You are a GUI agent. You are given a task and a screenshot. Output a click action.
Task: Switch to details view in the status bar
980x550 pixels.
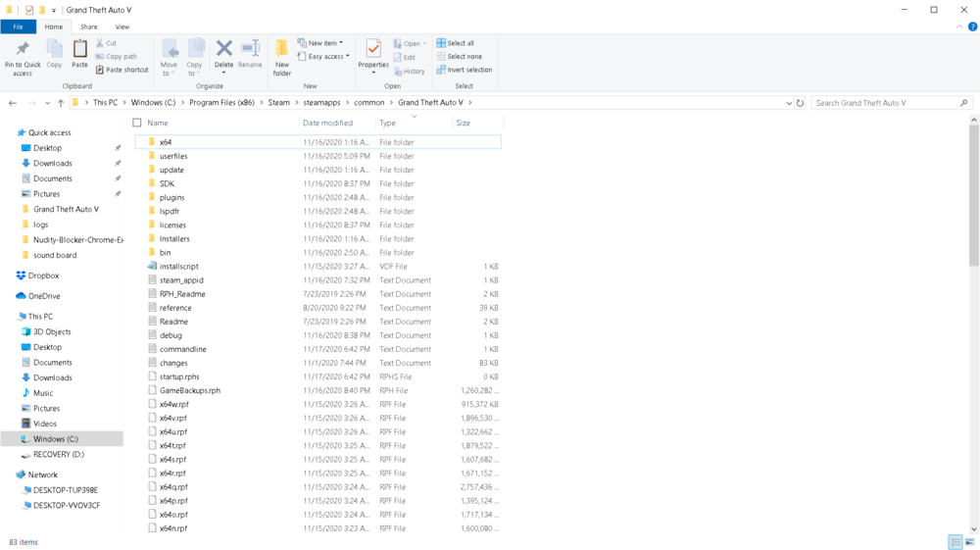(x=955, y=542)
